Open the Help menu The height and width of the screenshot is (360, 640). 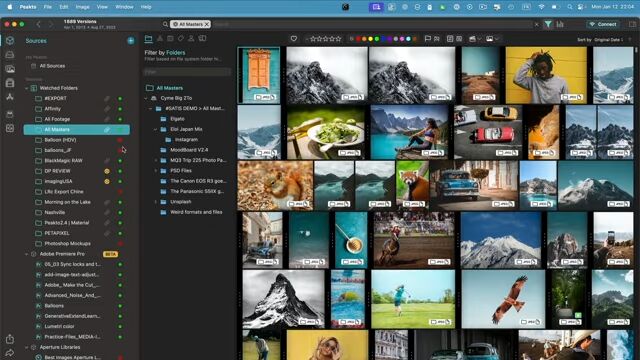tap(146, 7)
